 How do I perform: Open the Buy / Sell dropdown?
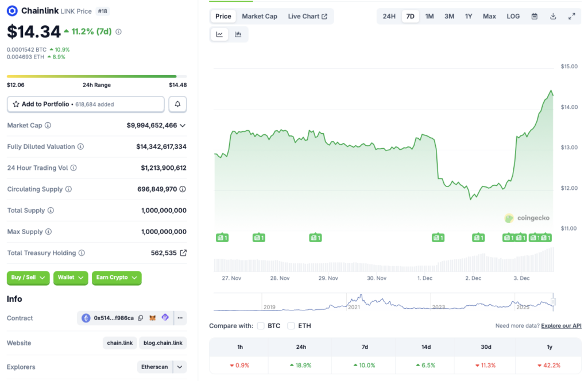click(x=28, y=278)
